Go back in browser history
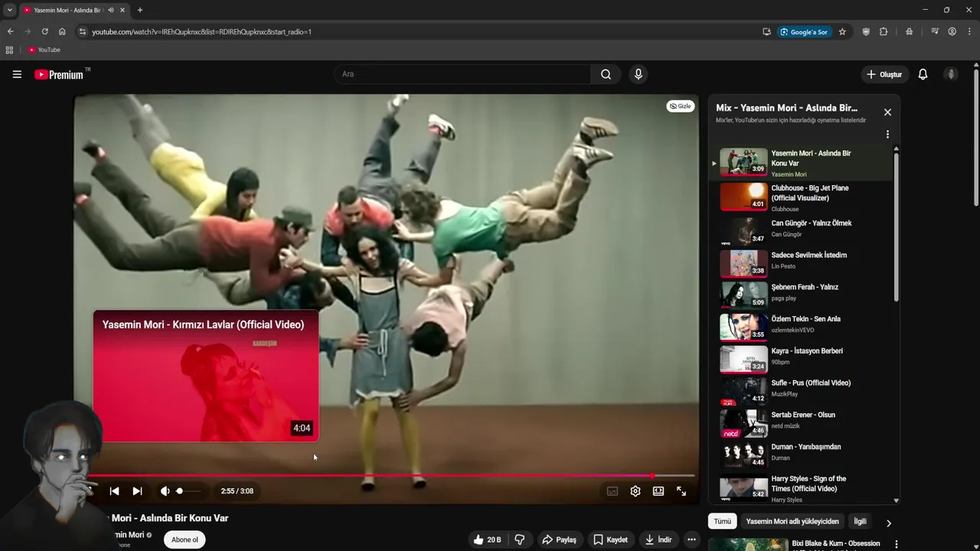 point(10,31)
